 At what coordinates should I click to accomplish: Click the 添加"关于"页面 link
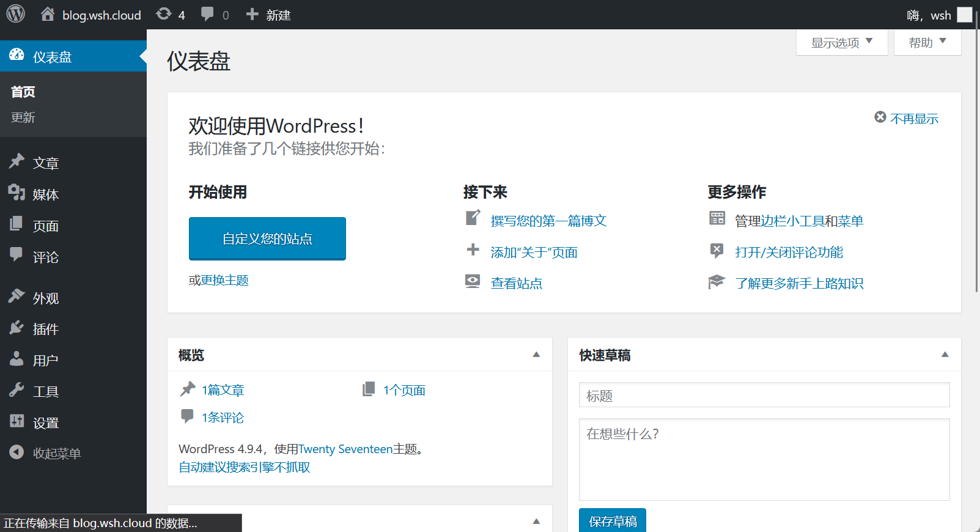pyautogui.click(x=534, y=252)
